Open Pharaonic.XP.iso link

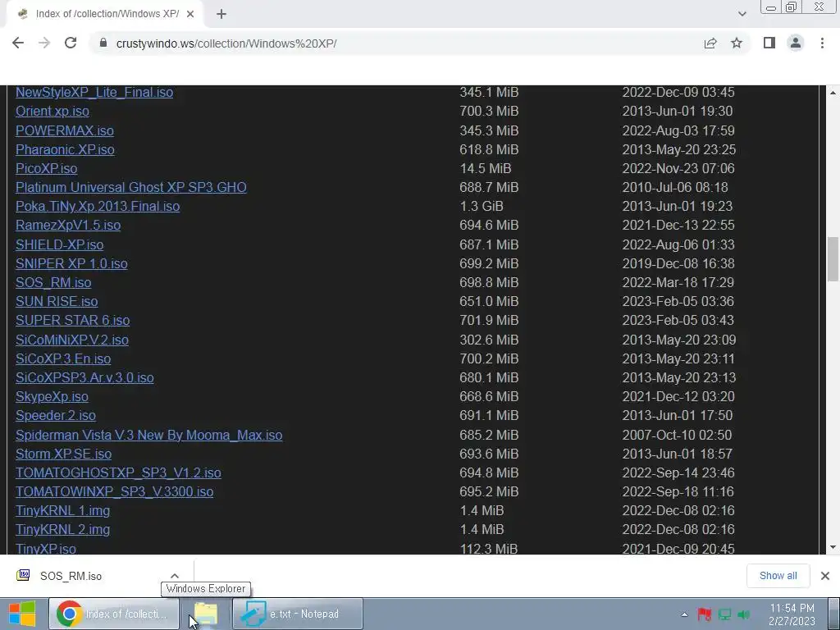click(x=65, y=149)
